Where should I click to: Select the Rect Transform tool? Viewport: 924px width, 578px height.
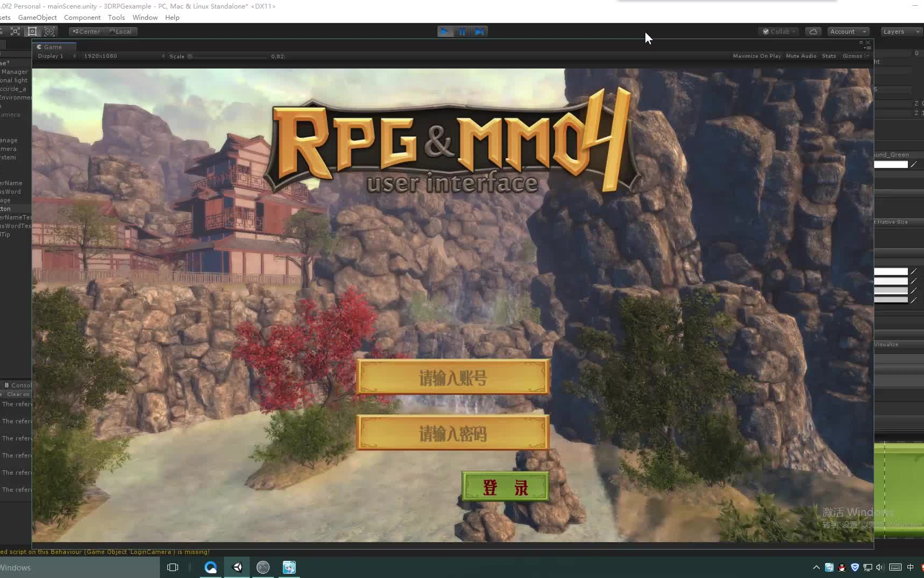32,32
